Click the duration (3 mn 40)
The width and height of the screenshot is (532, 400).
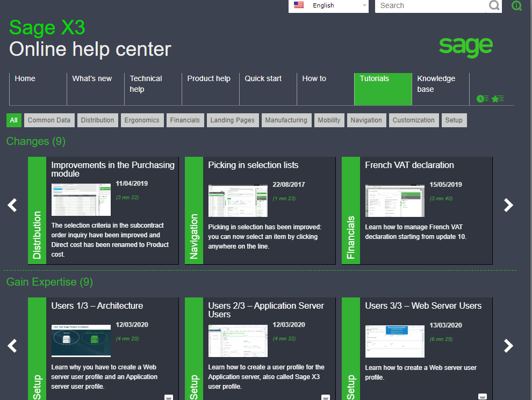(x=441, y=199)
